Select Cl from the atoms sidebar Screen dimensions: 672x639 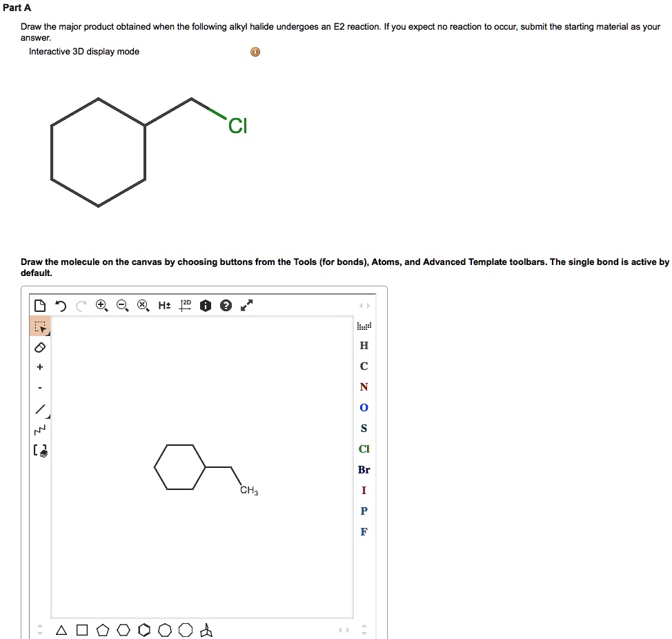tap(364, 449)
